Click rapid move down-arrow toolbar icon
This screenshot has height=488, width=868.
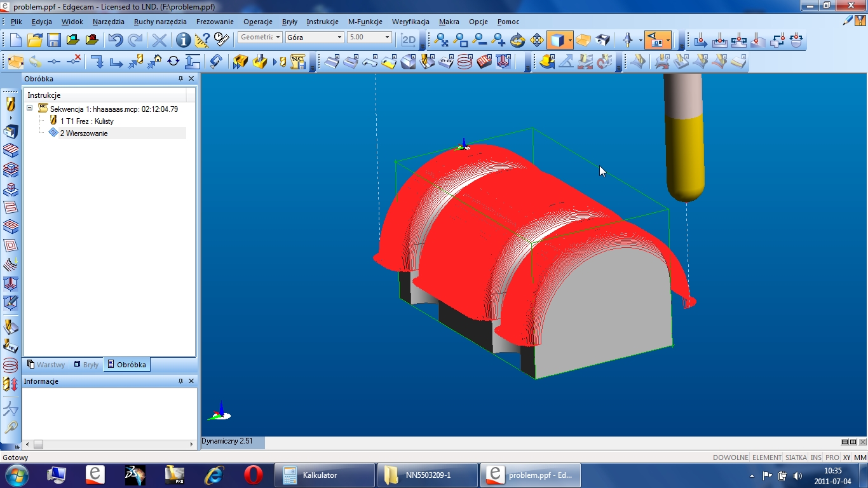click(97, 62)
